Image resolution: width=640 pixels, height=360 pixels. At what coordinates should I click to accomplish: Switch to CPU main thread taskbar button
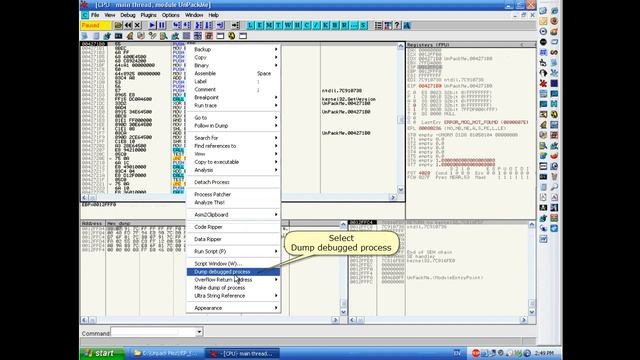click(242, 353)
